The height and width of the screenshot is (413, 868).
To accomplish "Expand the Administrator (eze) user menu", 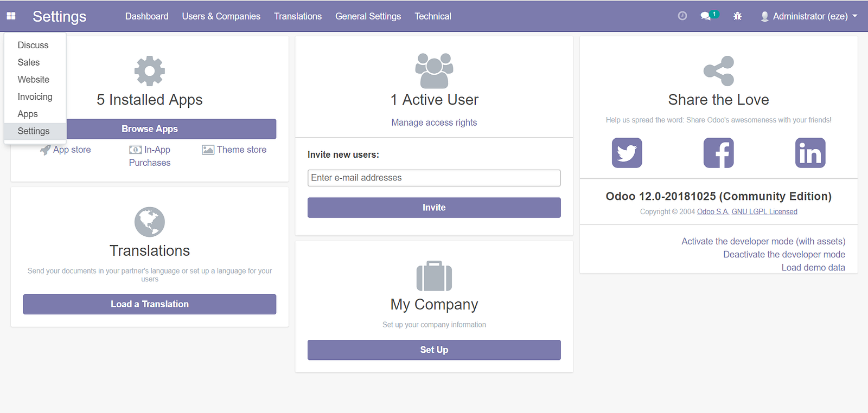I will point(809,16).
